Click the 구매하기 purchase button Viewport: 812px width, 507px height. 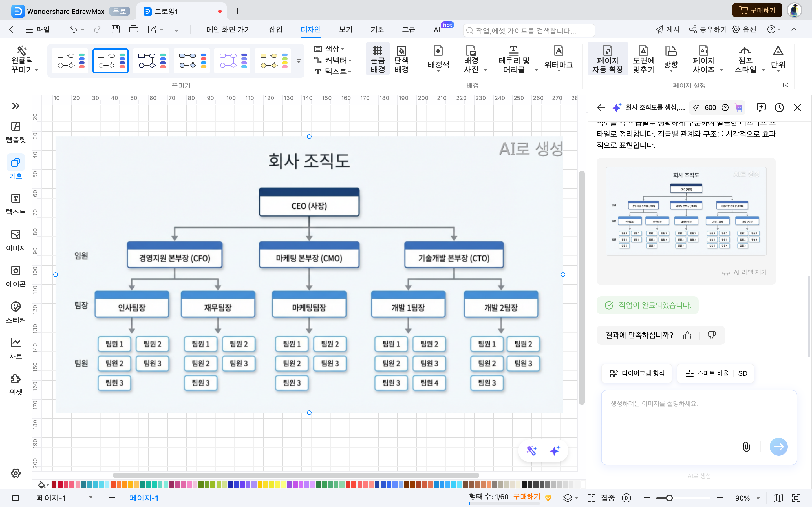pos(757,10)
